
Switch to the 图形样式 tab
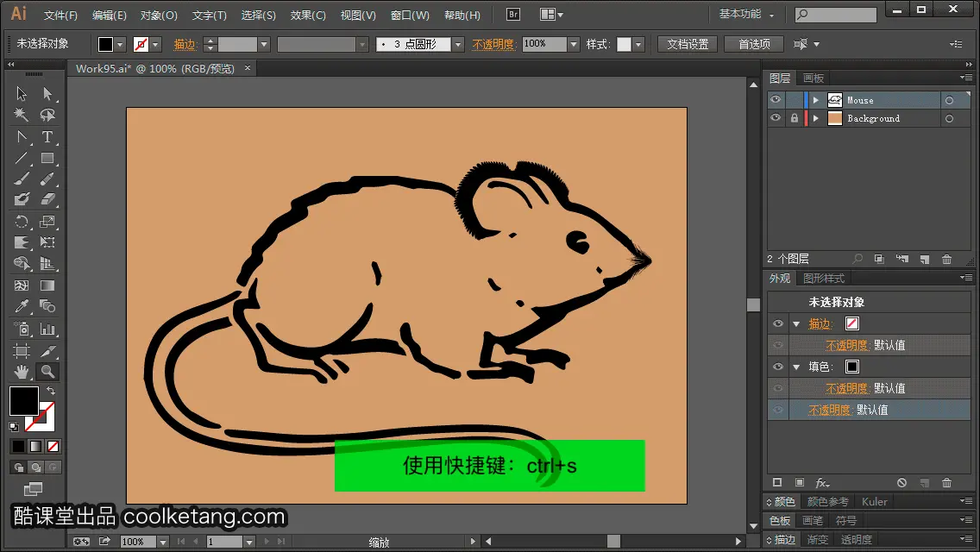point(823,279)
